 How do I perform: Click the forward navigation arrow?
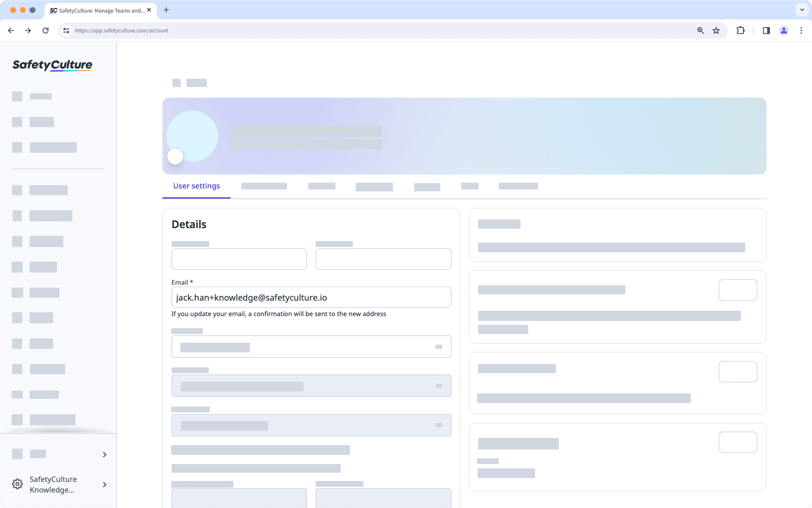tap(28, 30)
